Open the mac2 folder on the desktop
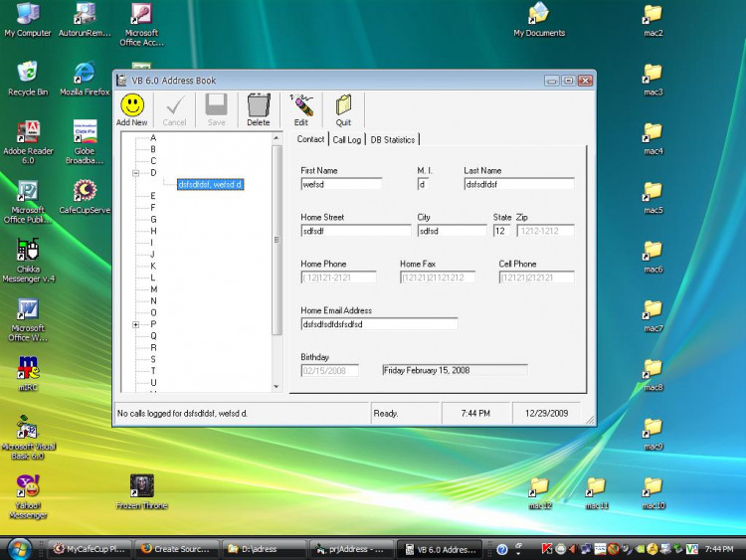 click(653, 20)
